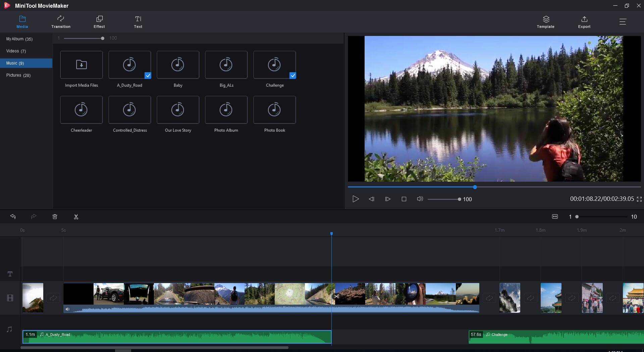This screenshot has height=352, width=644.
Task: Open the Template library
Action: (x=545, y=22)
